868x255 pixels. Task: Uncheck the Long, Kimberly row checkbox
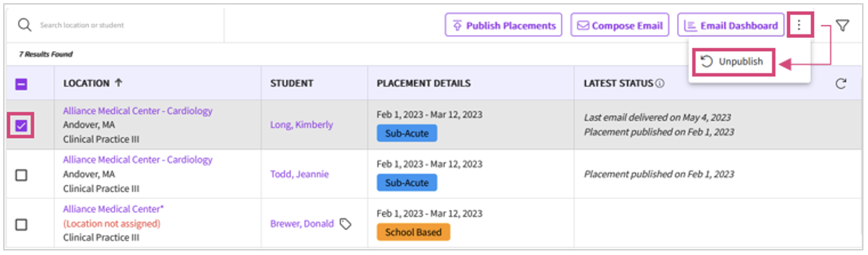point(21,126)
